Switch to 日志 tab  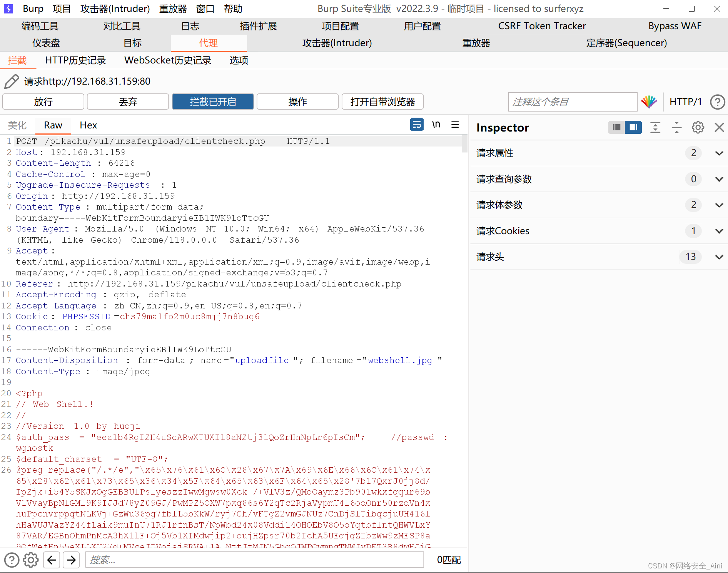[190, 26]
